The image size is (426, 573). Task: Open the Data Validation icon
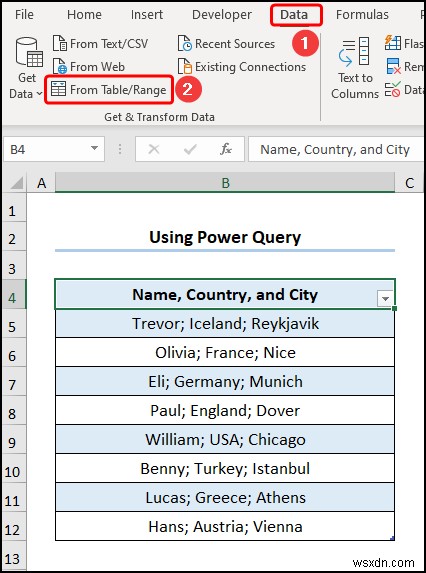coord(392,90)
